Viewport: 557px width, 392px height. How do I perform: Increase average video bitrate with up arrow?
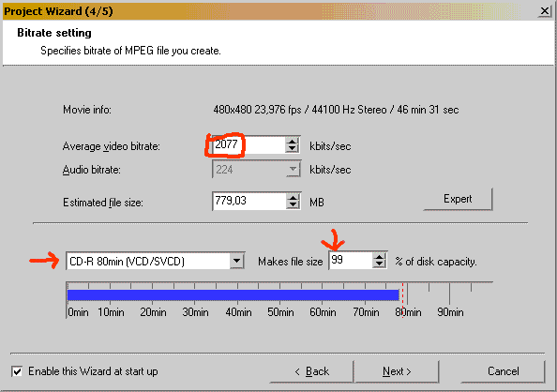292,141
